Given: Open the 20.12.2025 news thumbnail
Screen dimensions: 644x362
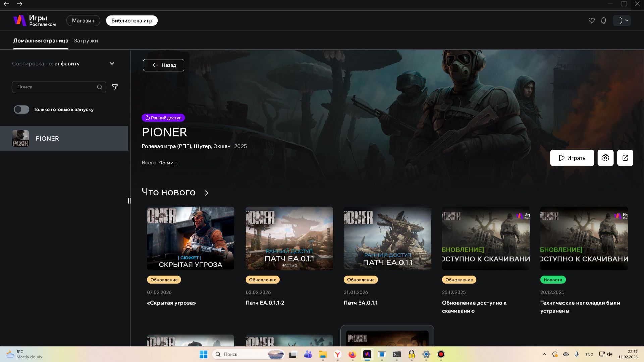Looking at the screenshot, I should (584, 238).
